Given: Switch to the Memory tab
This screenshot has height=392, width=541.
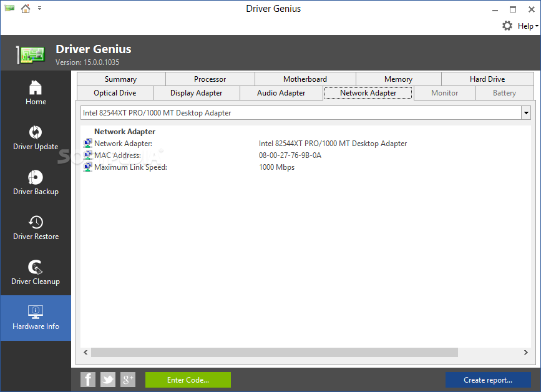Looking at the screenshot, I should click(x=399, y=79).
